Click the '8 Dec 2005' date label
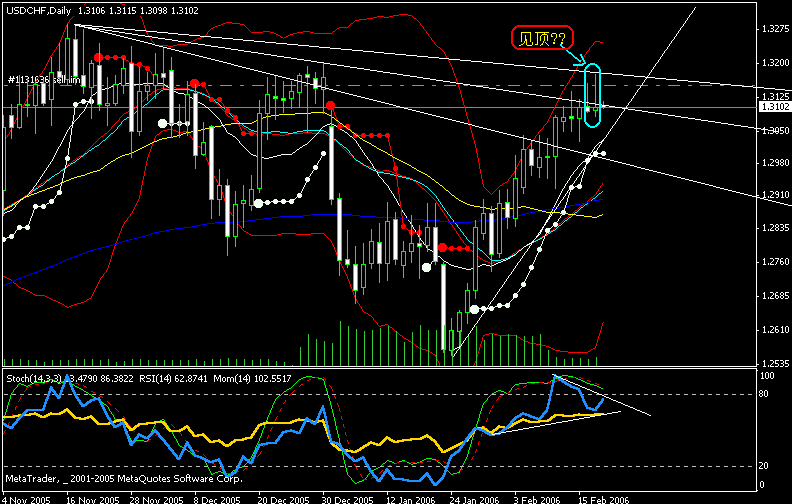 tap(219, 500)
